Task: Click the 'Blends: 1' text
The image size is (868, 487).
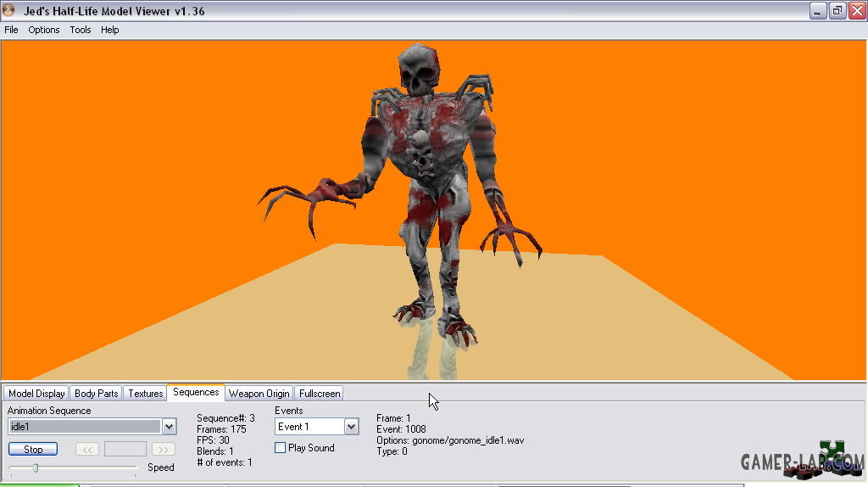Action: pos(215,451)
